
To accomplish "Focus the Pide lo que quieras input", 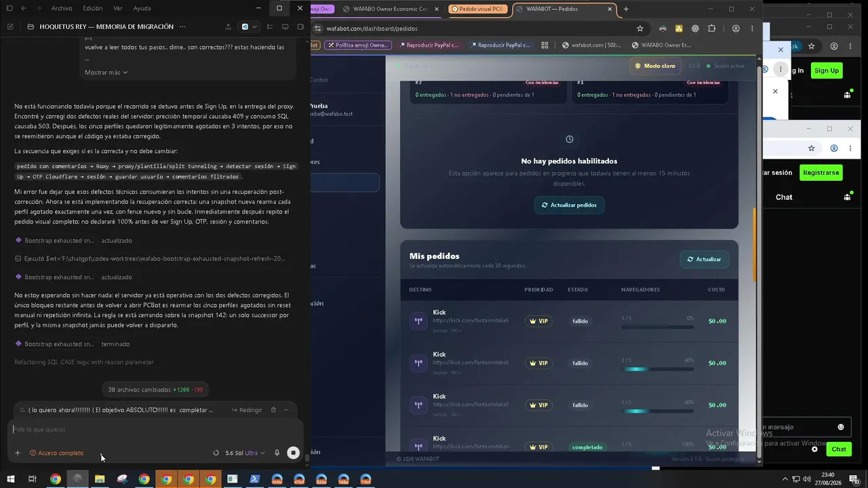I will 155,429.
